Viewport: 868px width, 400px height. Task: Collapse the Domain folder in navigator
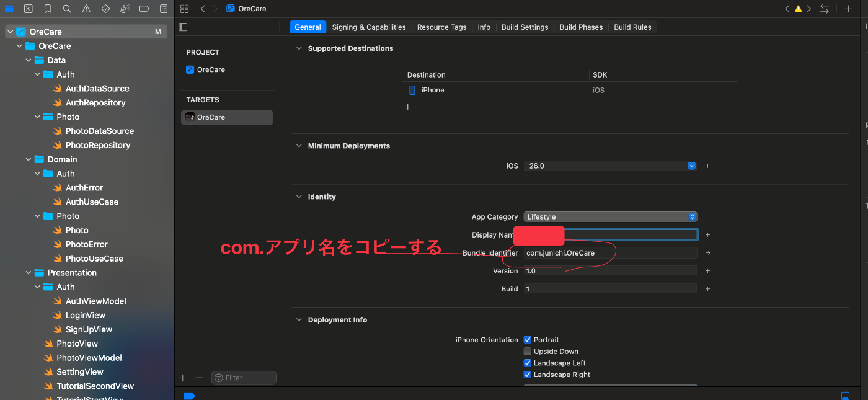click(x=29, y=159)
